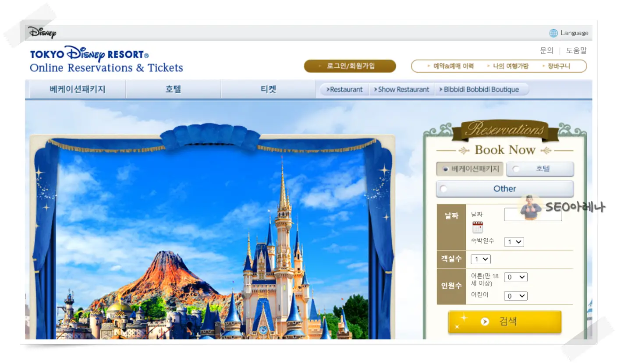Open the 호텔 main navigation tab
The image size is (617, 364).
[x=174, y=89]
